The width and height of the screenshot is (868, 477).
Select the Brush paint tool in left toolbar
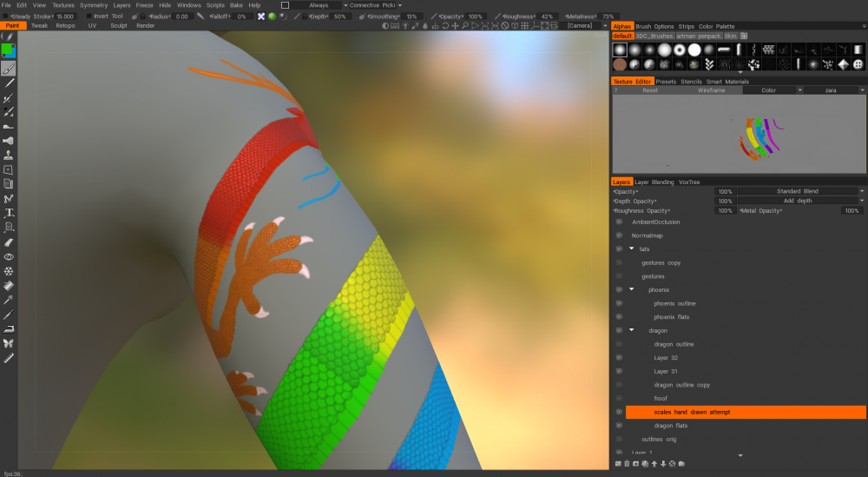coord(9,69)
